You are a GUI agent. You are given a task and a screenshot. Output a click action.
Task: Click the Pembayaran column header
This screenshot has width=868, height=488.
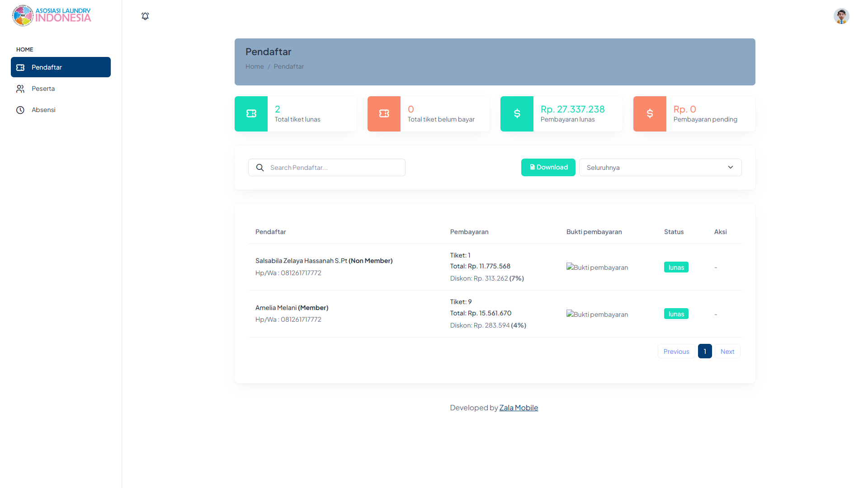(469, 232)
